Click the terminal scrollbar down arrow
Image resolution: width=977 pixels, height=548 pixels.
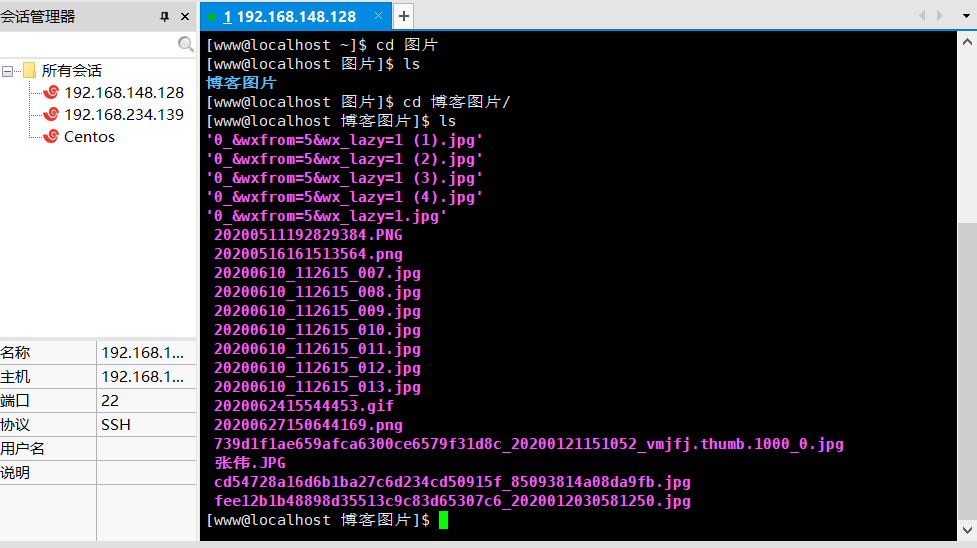967,531
